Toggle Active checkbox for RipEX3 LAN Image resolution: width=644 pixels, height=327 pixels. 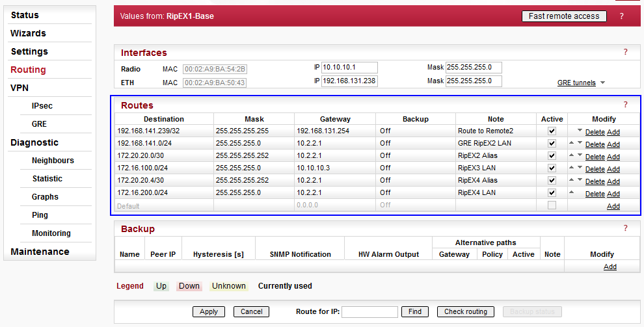tap(552, 168)
